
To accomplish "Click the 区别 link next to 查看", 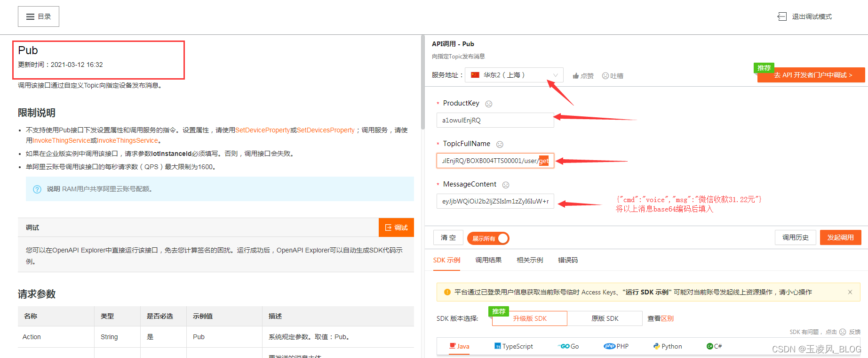I will [x=667, y=318].
